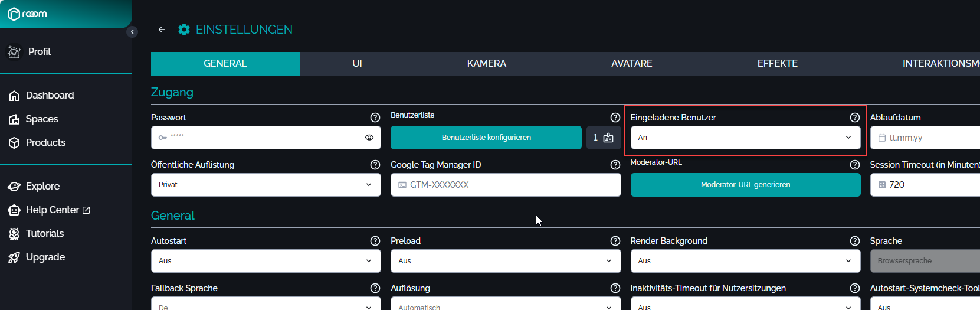Click the help icon for Moderator-URL
The image size is (980, 310).
(854, 165)
